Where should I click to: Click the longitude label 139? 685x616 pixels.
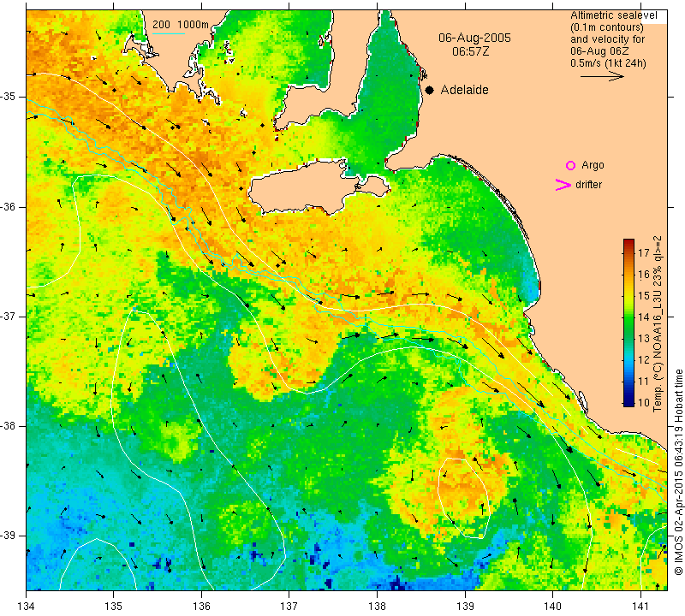tap(465, 606)
